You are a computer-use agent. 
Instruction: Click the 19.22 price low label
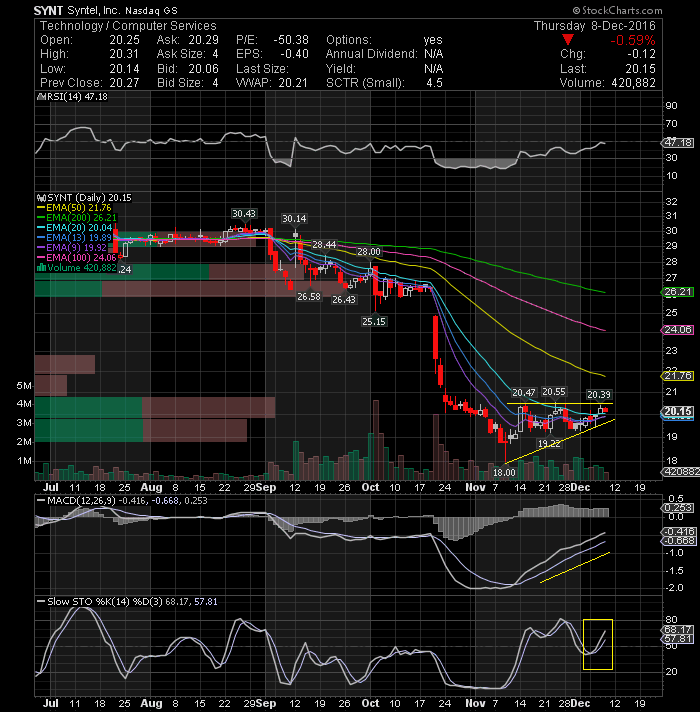coord(549,444)
